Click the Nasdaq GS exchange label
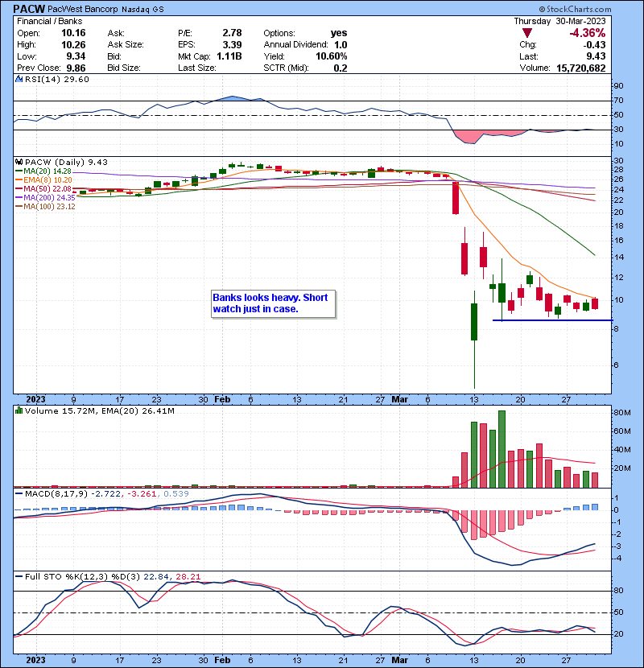This screenshot has height=668, width=644. [142, 10]
